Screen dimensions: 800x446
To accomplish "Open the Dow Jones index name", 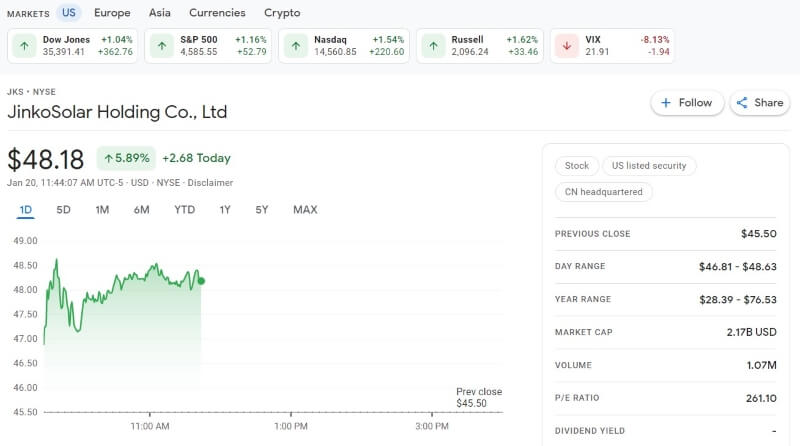I will [x=66, y=40].
